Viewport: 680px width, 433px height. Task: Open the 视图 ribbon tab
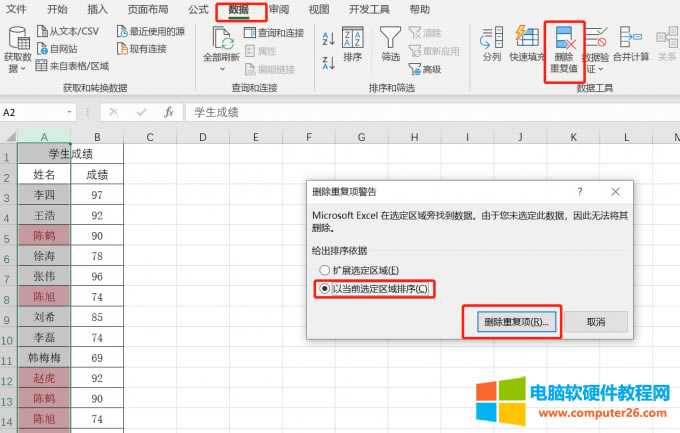pyautogui.click(x=319, y=9)
